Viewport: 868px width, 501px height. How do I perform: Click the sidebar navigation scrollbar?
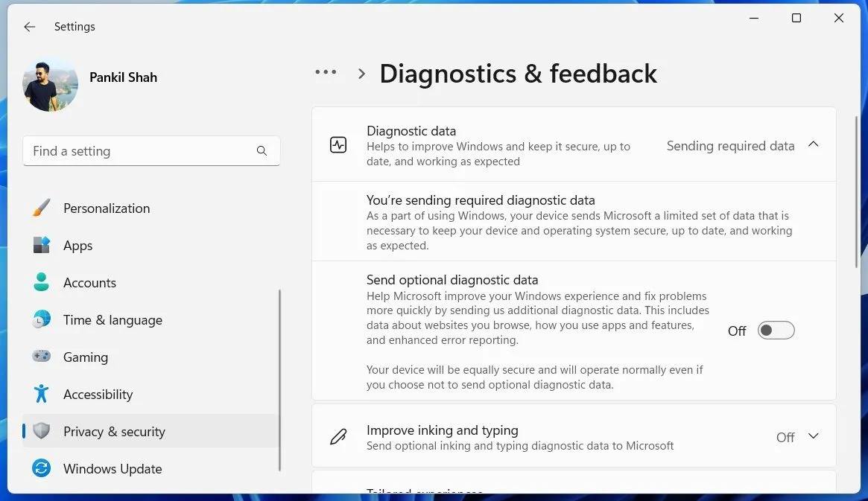[279, 380]
